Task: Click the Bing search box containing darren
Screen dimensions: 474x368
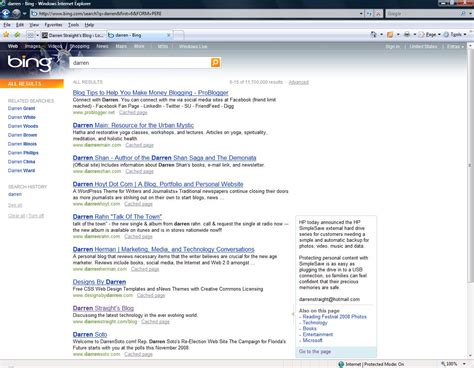Action: [x=140, y=63]
